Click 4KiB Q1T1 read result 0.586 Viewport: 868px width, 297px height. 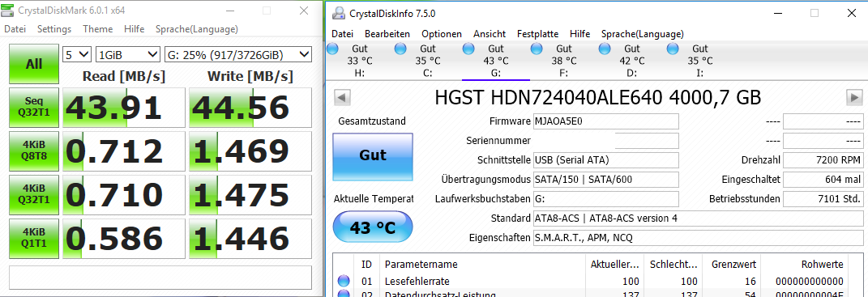(123, 239)
